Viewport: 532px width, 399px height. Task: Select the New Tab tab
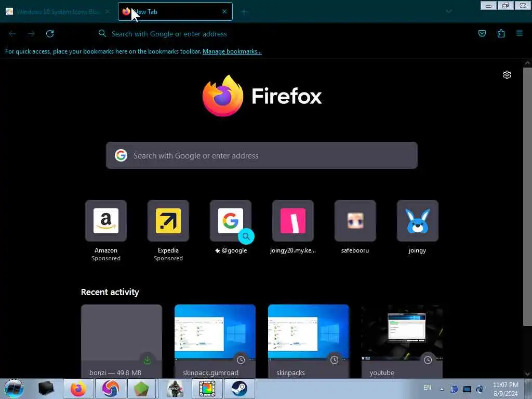(175, 11)
